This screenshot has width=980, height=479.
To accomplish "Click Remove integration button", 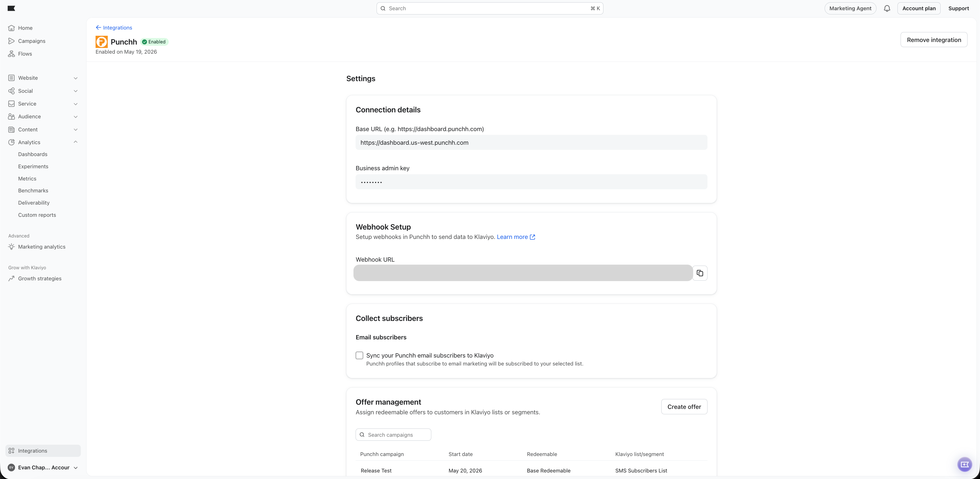I will coord(933,40).
